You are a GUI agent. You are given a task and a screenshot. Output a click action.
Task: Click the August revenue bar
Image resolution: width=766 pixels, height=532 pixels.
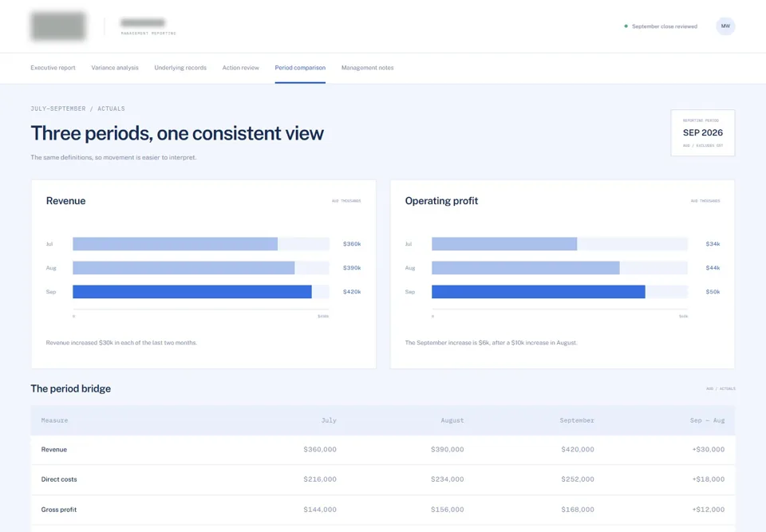click(x=184, y=268)
